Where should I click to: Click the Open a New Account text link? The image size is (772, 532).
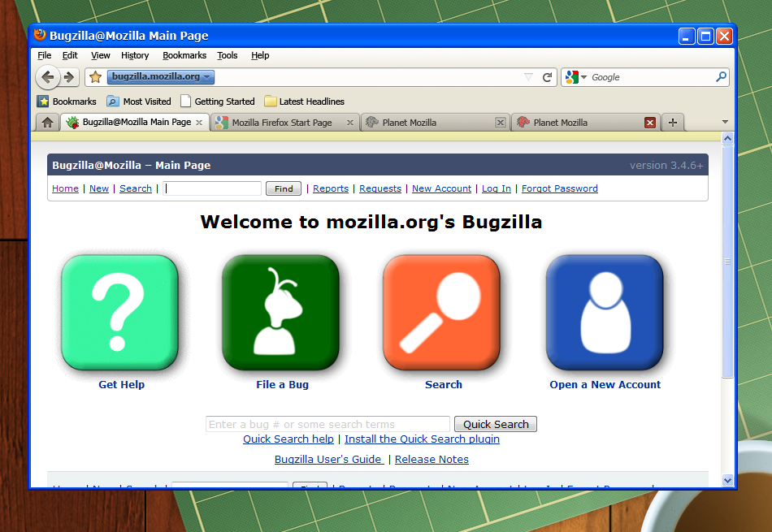605,385
